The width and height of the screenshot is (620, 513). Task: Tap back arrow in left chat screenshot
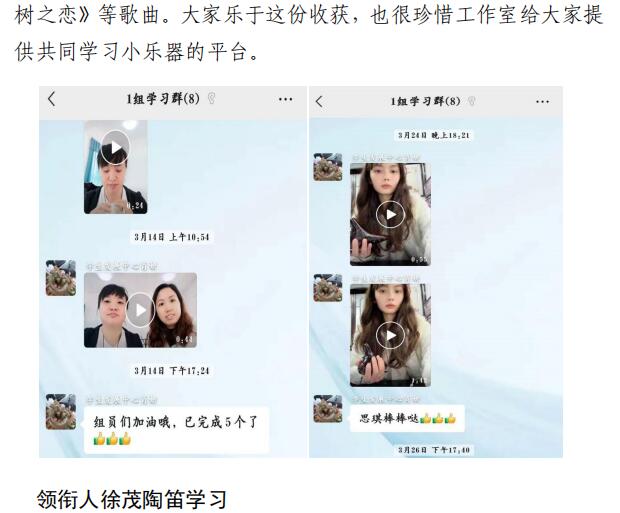[x=51, y=99]
